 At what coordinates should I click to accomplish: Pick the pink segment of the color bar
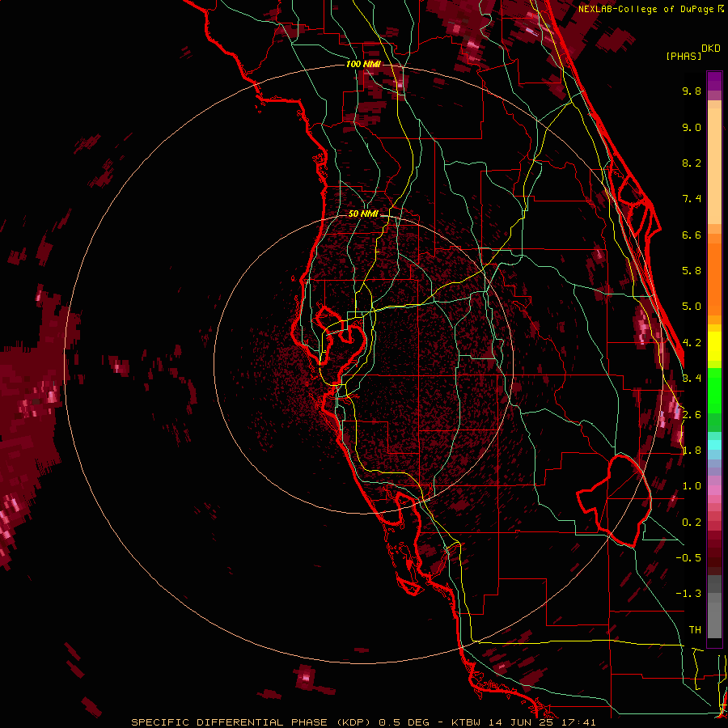pyautogui.click(x=714, y=490)
